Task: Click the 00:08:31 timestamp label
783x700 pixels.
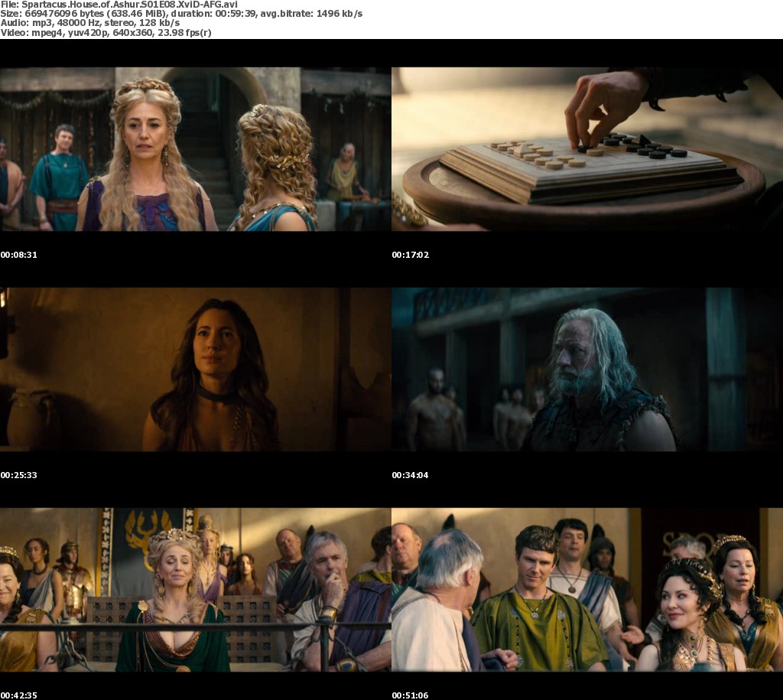Action: 18,255
